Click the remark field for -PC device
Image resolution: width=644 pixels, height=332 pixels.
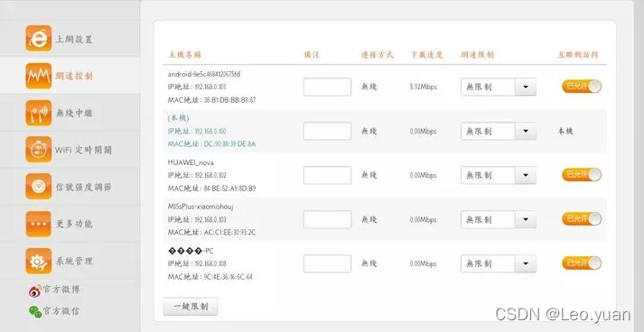coord(327,263)
